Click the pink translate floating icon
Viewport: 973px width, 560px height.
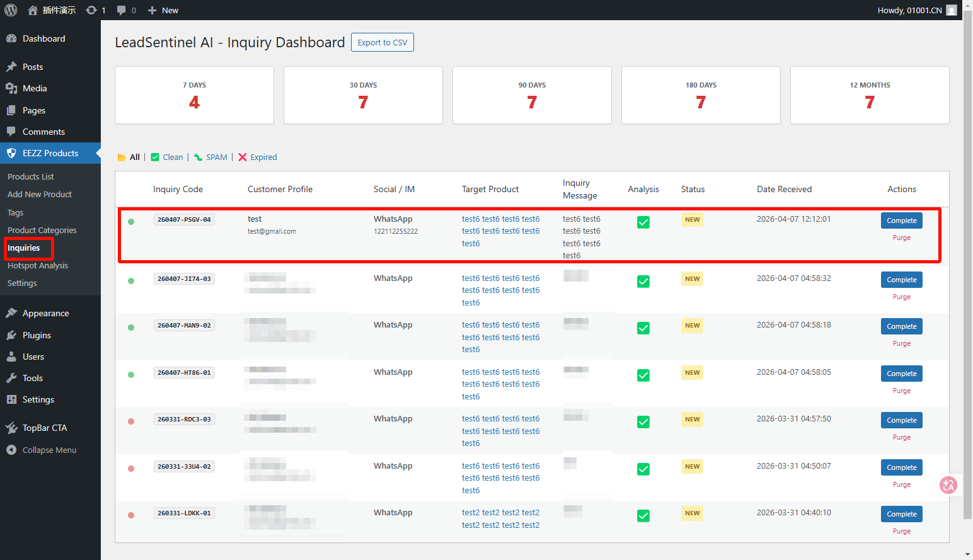(948, 484)
